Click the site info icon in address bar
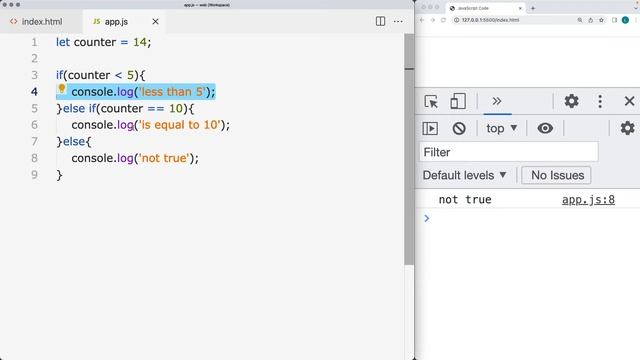Screen dimensions: 640x360 pyautogui.click(x=456, y=20)
